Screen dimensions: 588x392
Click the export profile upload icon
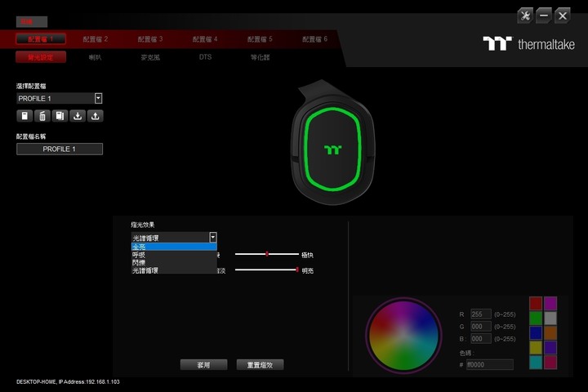[96, 116]
